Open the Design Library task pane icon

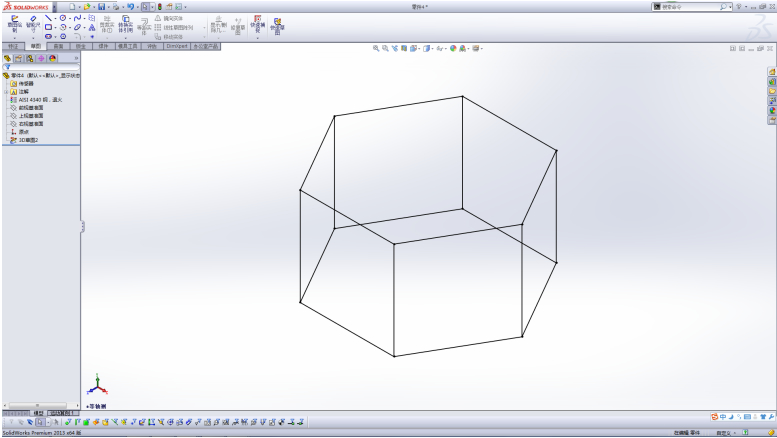[772, 82]
